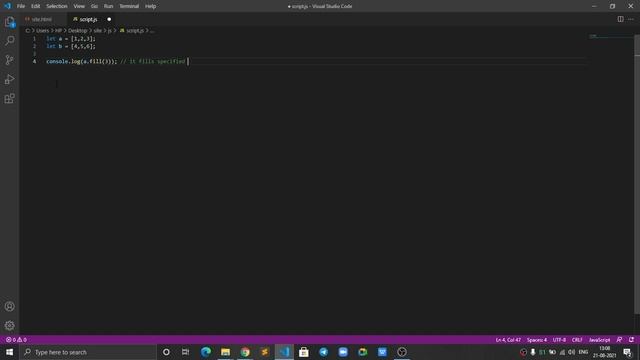Click the taskbar clock and date

[604, 352]
